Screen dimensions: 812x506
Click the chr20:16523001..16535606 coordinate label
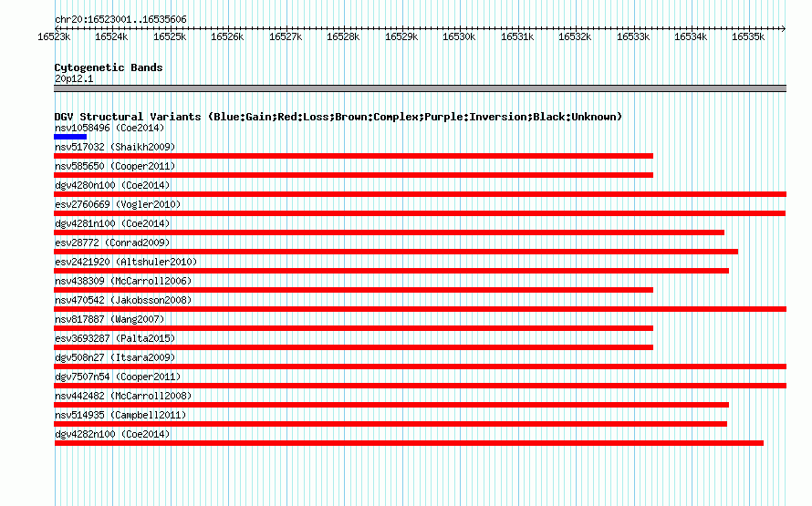pyautogui.click(x=120, y=19)
